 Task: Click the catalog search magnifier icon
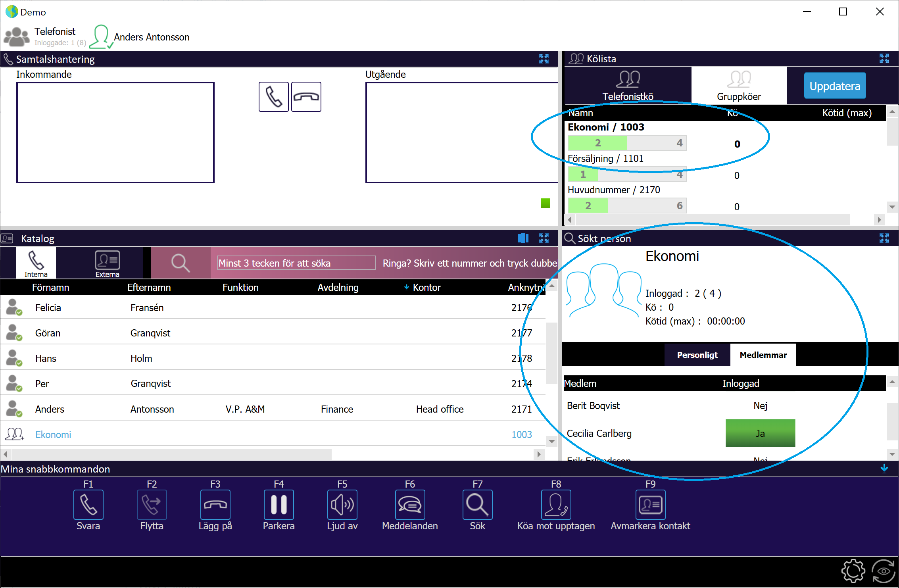pyautogui.click(x=181, y=263)
